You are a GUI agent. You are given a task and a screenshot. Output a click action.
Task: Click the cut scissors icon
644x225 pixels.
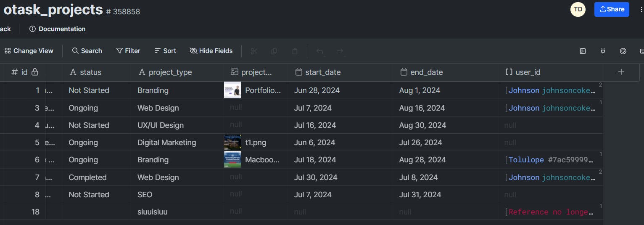coord(254,51)
